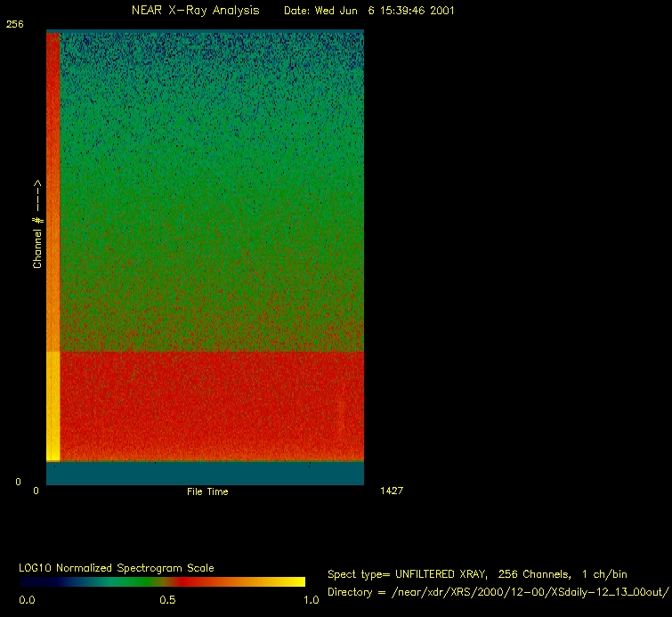Click the Directory path text
672x617 pixels.
497,592
